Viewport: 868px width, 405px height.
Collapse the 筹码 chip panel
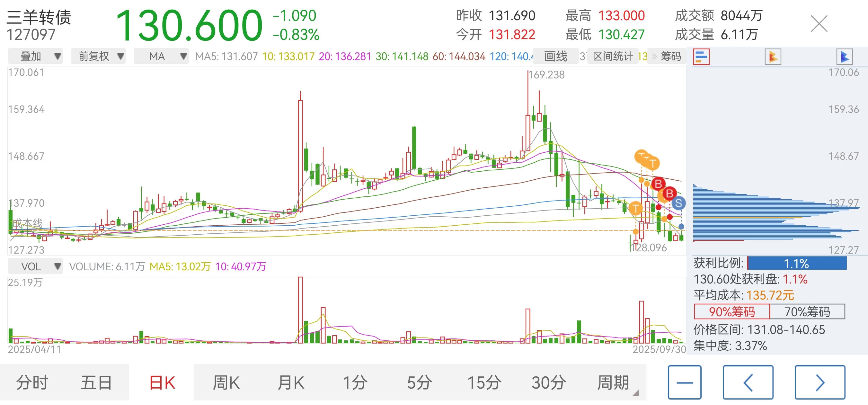[667, 56]
